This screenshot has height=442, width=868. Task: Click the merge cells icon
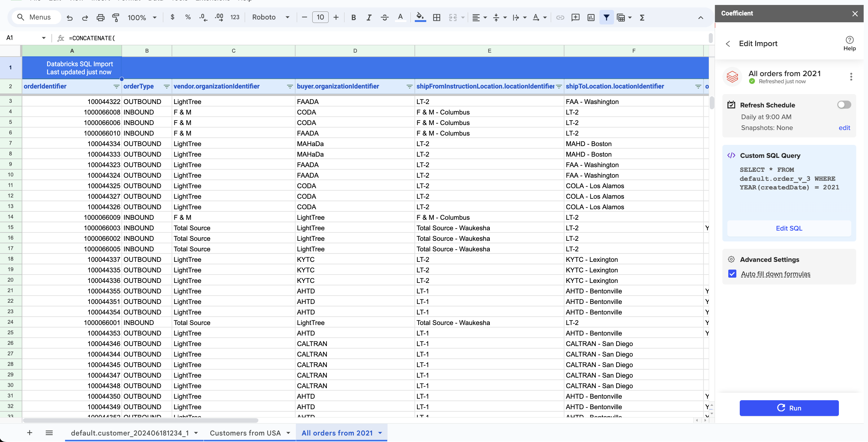(x=453, y=18)
